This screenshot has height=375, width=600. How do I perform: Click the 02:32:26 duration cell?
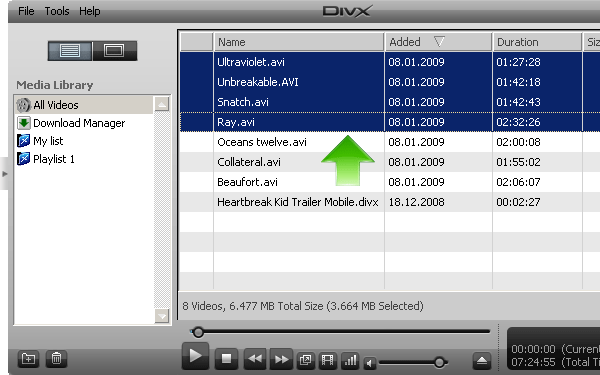(x=518, y=122)
